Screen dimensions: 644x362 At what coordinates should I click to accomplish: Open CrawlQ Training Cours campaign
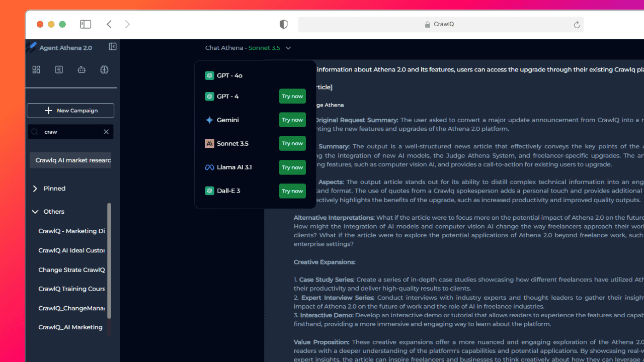(71, 289)
